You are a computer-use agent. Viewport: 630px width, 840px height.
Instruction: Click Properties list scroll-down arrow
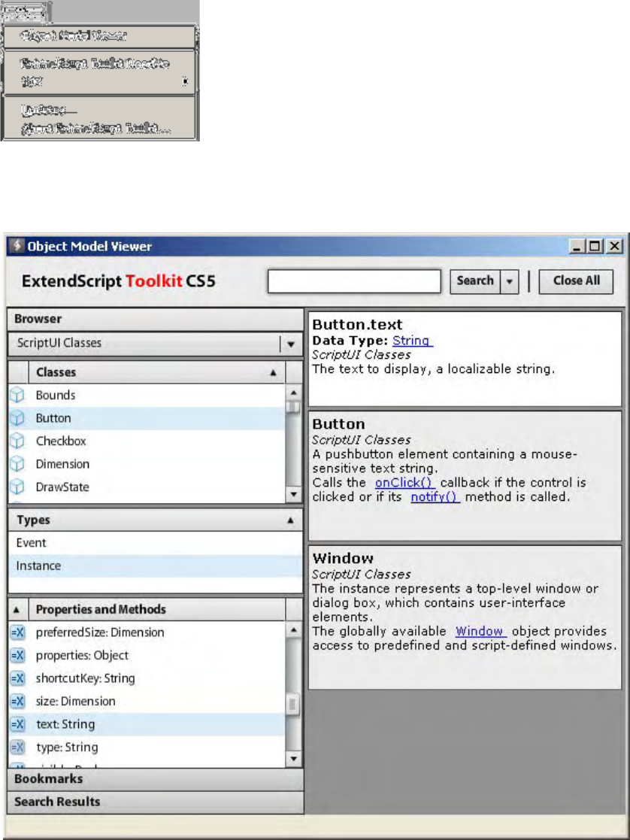tap(293, 759)
